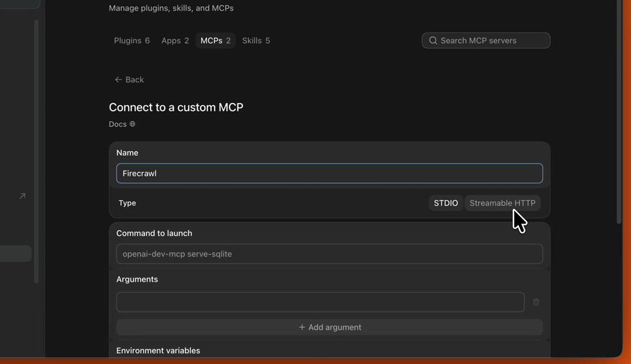Delete argument with the trash icon
This screenshot has width=631, height=364.
(x=536, y=302)
